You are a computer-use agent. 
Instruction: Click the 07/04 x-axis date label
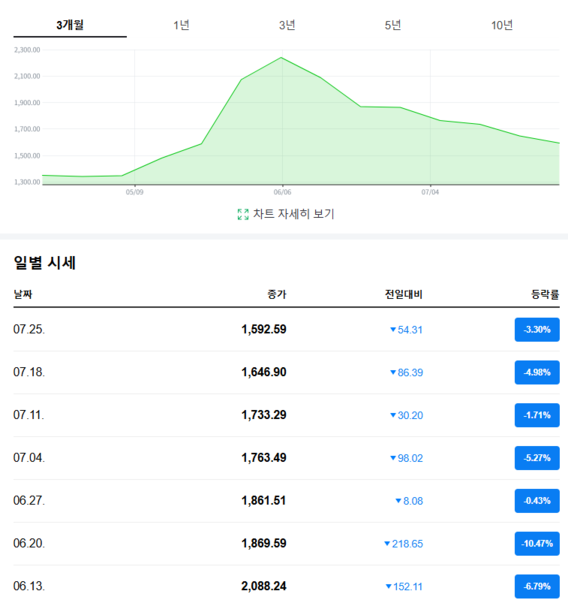[430, 192]
